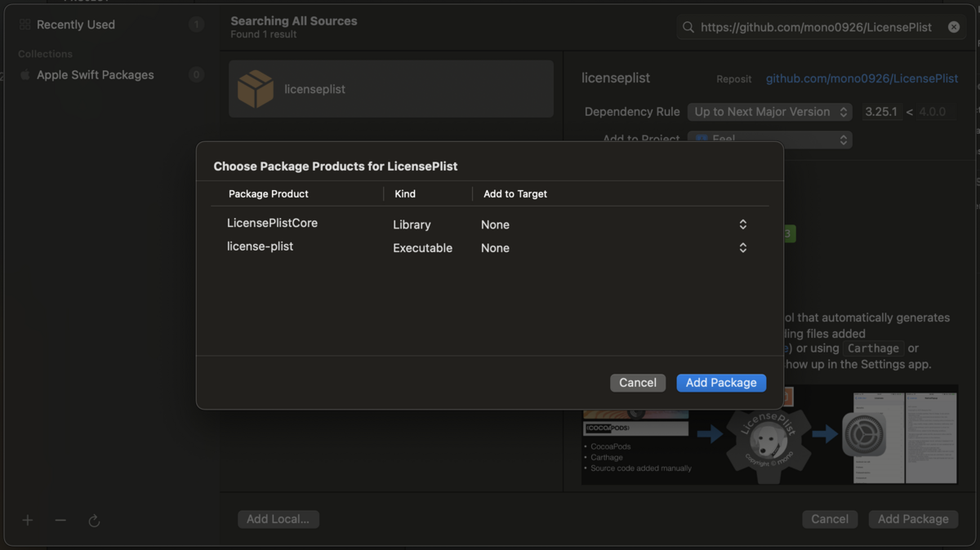Clear the package search field
The width and height of the screenshot is (980, 550).
(x=954, y=27)
